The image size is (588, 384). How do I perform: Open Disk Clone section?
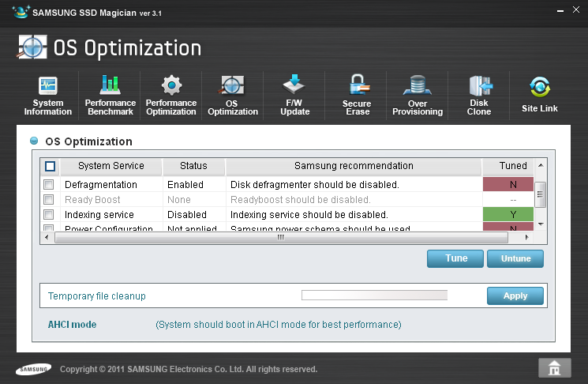[479, 96]
